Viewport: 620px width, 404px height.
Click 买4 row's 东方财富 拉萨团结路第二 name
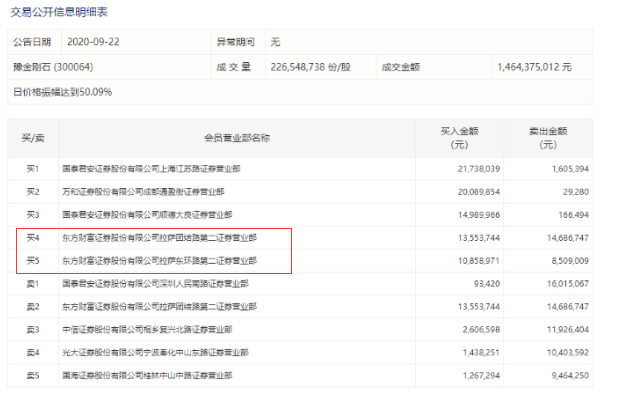tap(159, 238)
